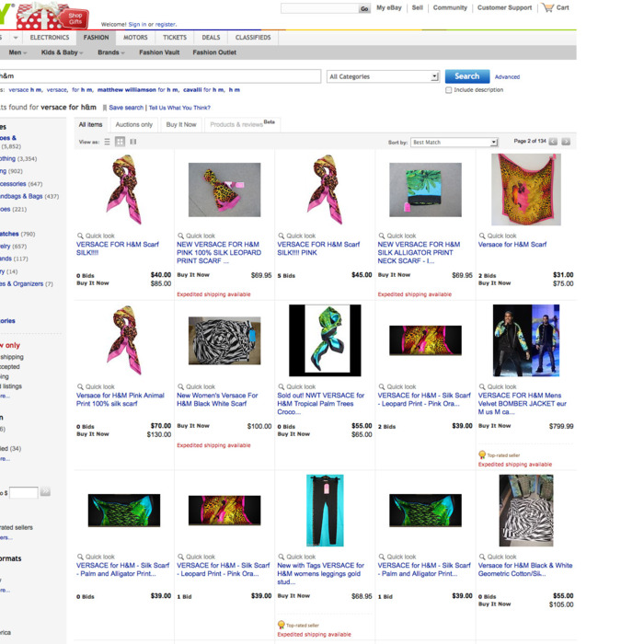
Task: Quick look magnifier for VERSACE Scarf SILK!!!! PINK
Action: click(282, 236)
